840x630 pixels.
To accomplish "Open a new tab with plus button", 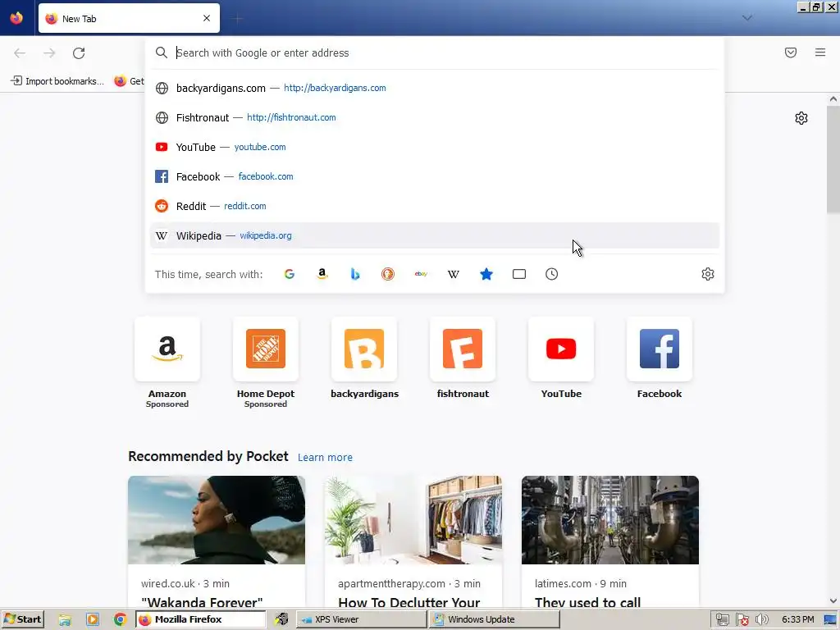I will click(237, 19).
